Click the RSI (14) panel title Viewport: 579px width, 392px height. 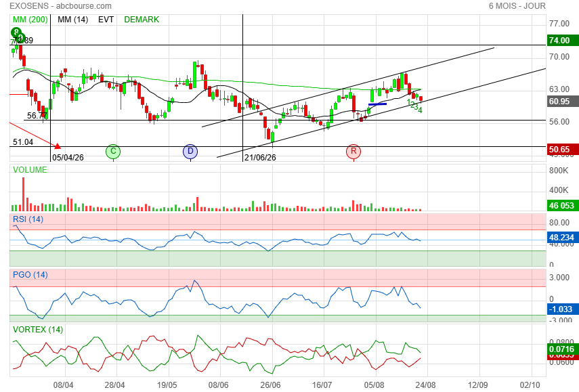pos(28,219)
